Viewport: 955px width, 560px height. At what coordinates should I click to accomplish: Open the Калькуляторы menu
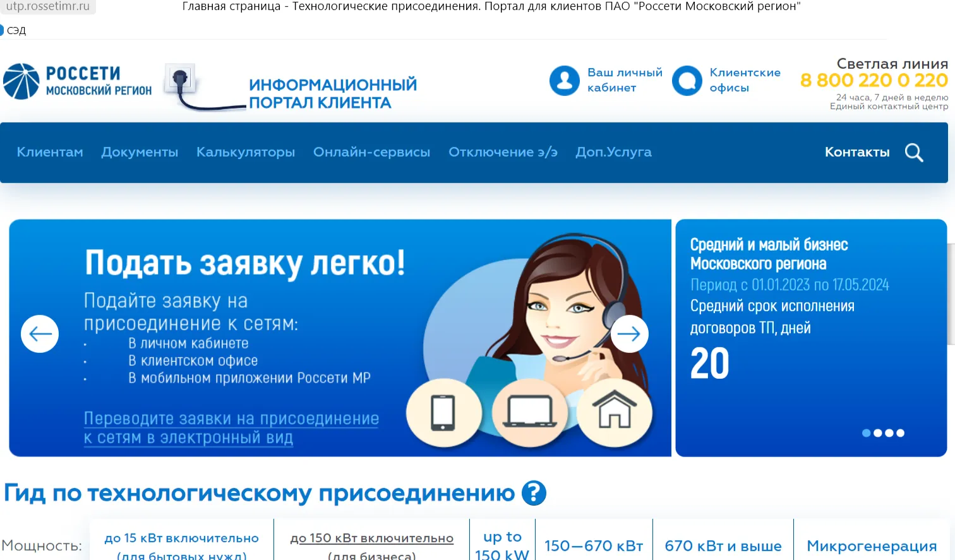click(246, 152)
